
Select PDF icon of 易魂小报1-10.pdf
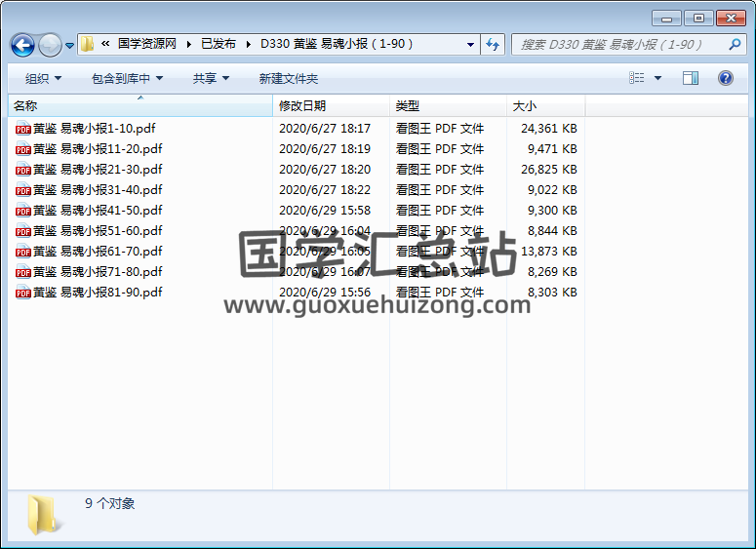[x=22, y=128]
